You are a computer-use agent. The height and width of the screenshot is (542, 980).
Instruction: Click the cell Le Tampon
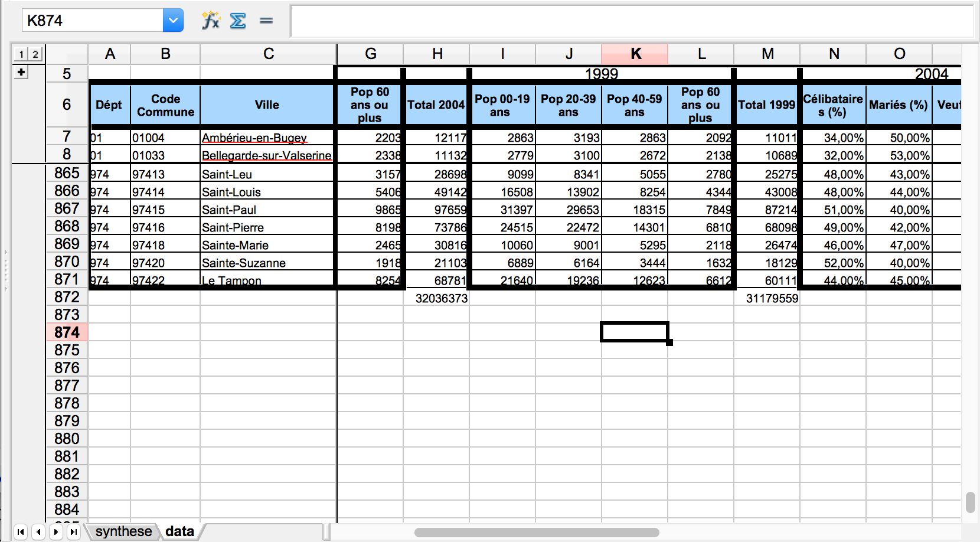(267, 279)
